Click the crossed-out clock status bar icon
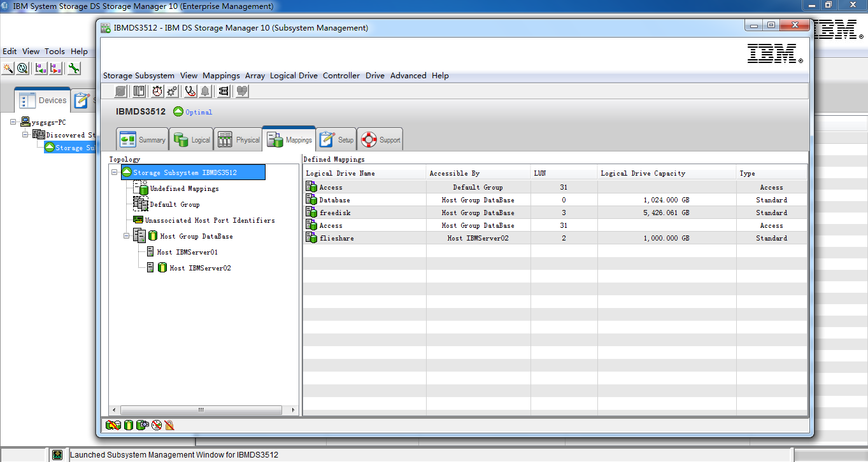This screenshot has width=868, height=462. click(157, 425)
